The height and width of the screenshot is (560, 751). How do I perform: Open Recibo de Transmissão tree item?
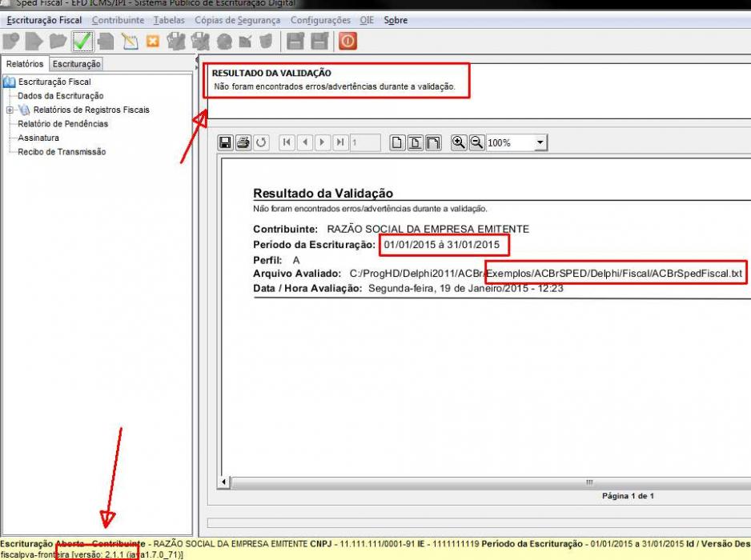click(x=62, y=152)
